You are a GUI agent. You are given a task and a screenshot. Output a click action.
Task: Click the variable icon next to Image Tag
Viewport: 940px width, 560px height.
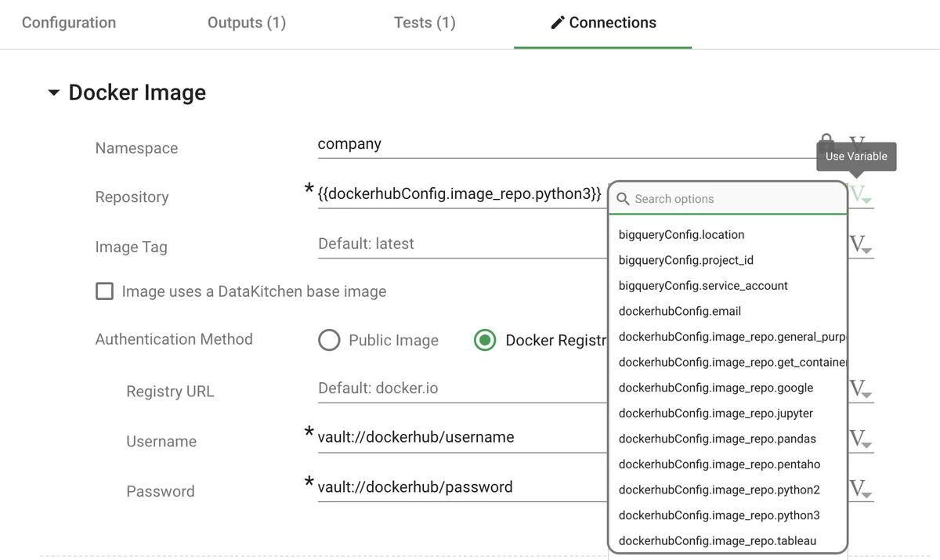click(860, 245)
